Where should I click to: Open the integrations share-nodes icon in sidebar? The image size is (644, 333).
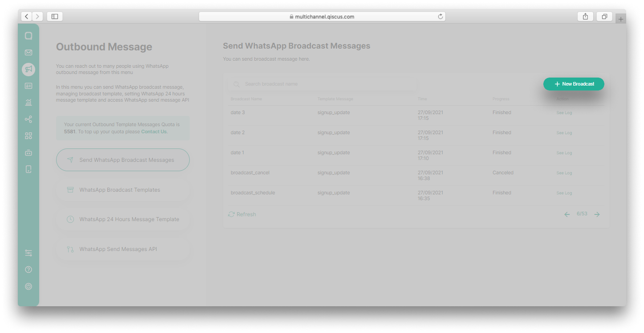[x=29, y=119]
